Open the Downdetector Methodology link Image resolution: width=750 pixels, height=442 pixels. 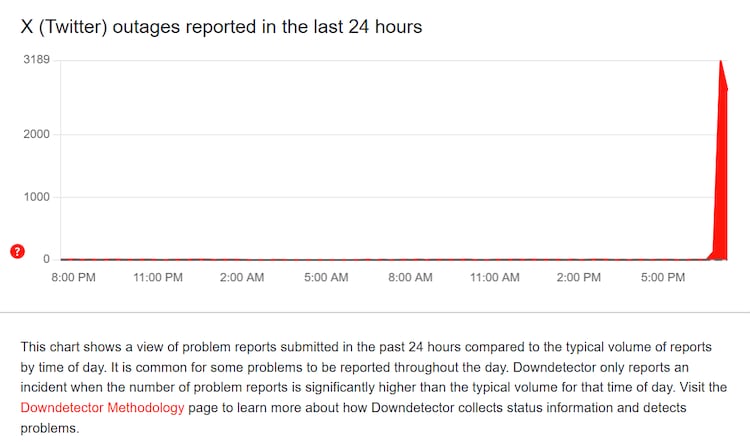point(102,407)
